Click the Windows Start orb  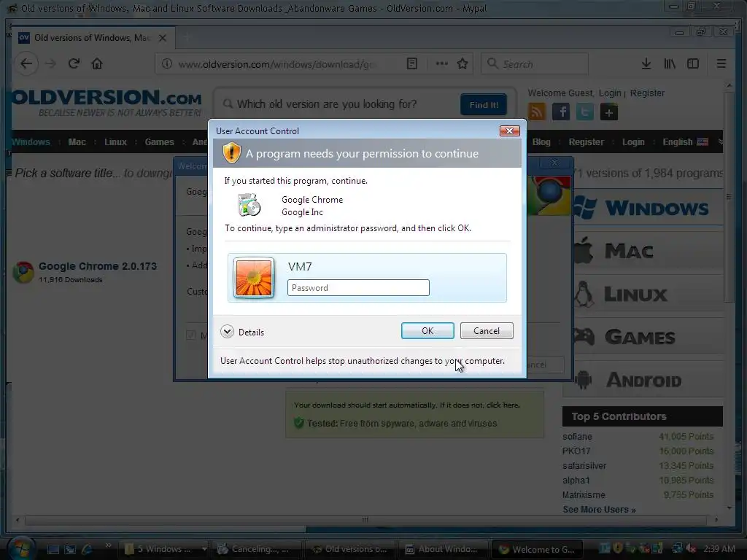click(21, 548)
